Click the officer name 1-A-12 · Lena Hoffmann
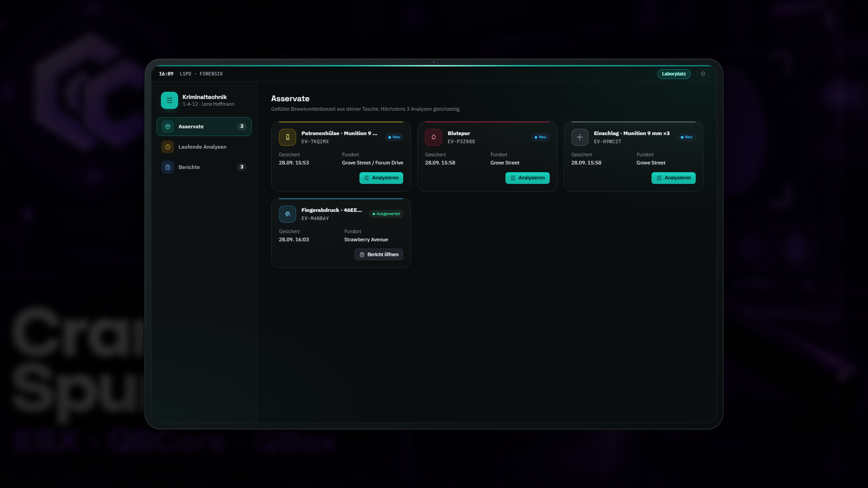The width and height of the screenshot is (868, 488). tap(208, 104)
